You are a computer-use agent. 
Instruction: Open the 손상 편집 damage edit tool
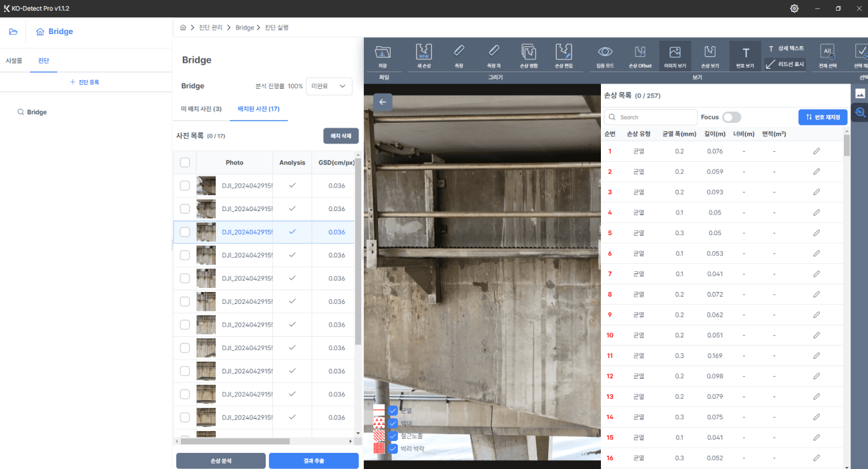pos(564,55)
